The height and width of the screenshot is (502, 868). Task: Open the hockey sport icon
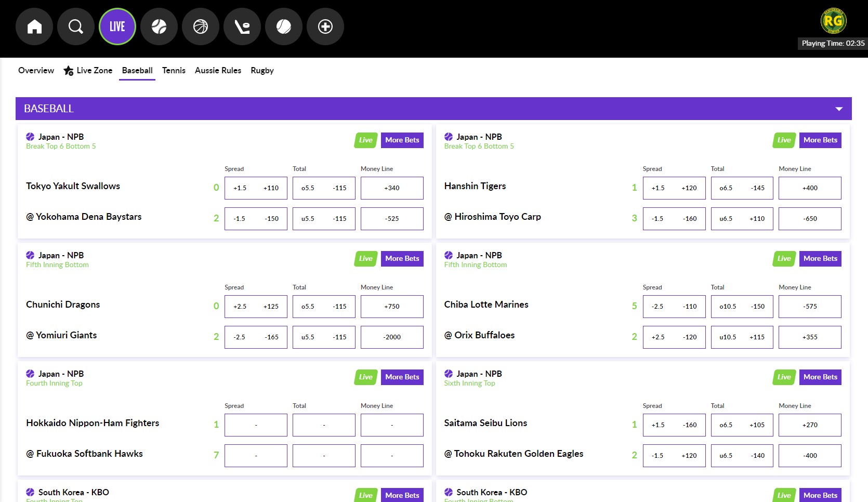pos(242,27)
